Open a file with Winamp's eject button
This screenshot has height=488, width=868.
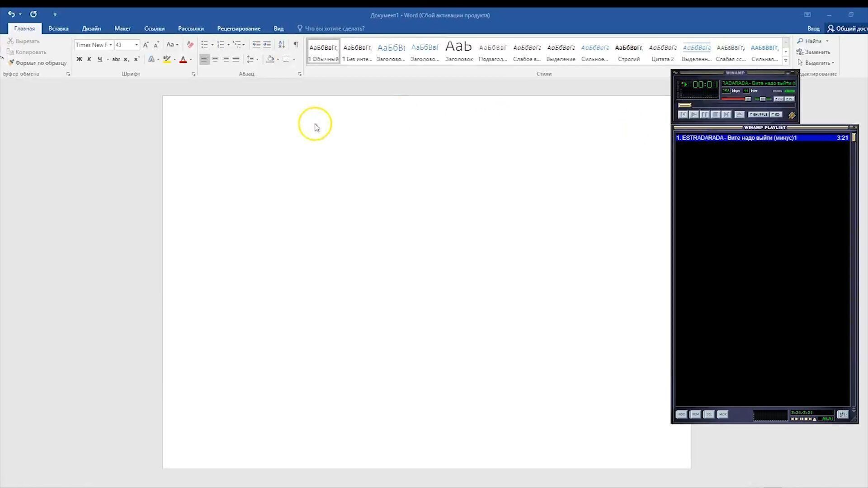click(739, 115)
